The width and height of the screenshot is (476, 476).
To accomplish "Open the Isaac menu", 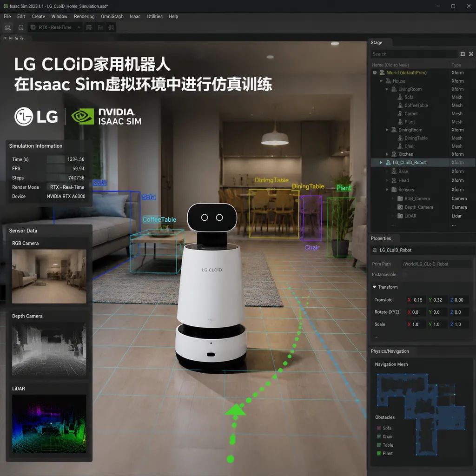I will [x=135, y=16].
